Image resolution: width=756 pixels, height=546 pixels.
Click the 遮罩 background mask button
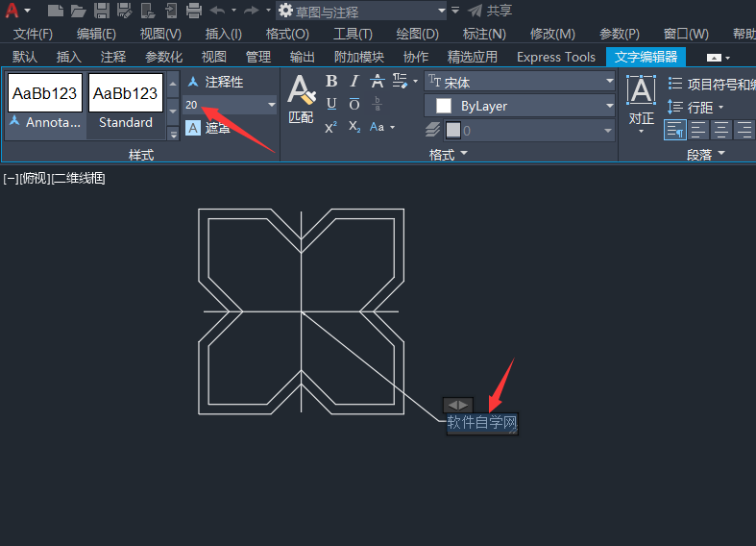pyautogui.click(x=208, y=128)
